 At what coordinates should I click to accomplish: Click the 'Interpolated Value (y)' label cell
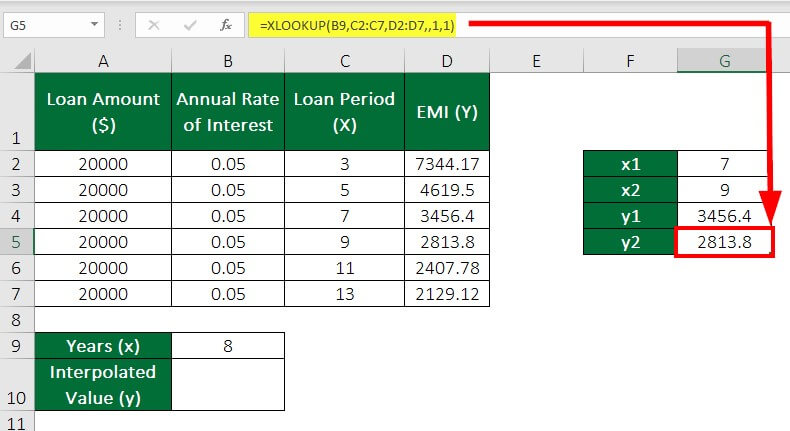click(103, 385)
